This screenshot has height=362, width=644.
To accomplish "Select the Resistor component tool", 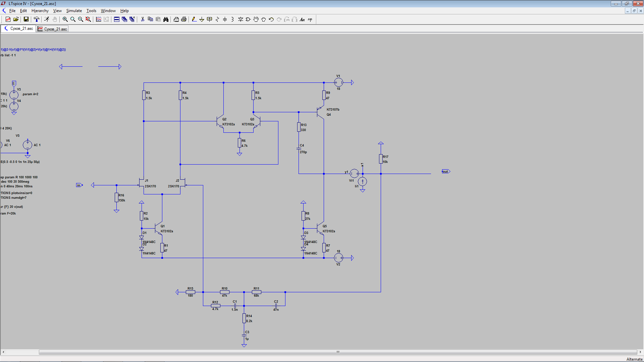I will coord(217,19).
